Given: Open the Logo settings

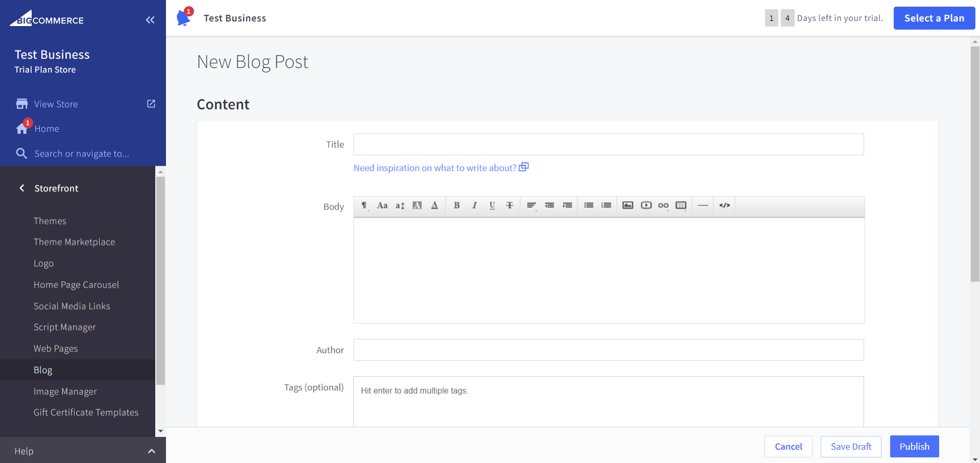Looking at the screenshot, I should coord(43,264).
